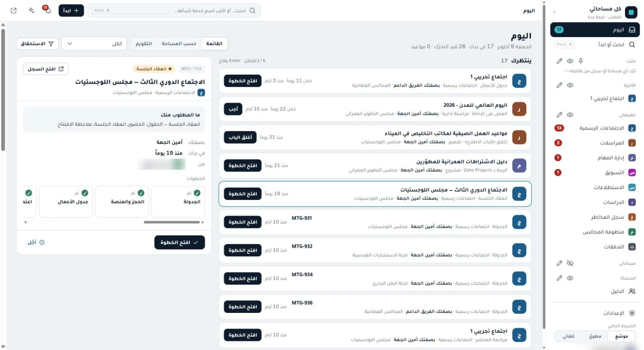Click avatar of دليل الاشتراطات العمرانية row

click(x=519, y=166)
